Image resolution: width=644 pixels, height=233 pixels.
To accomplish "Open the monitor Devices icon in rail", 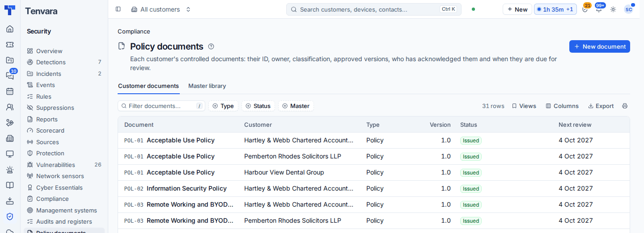I will (x=10, y=154).
